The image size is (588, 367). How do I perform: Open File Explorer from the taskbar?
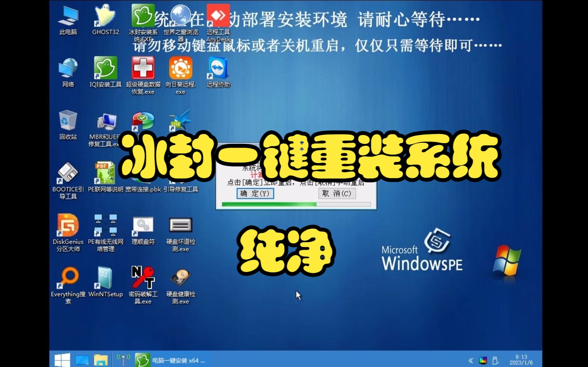coord(101,360)
